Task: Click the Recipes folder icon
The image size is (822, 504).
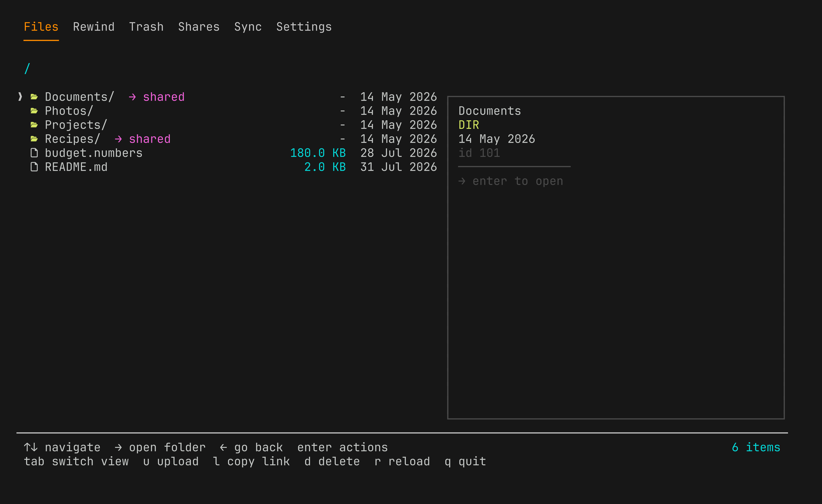Action: pyautogui.click(x=34, y=139)
